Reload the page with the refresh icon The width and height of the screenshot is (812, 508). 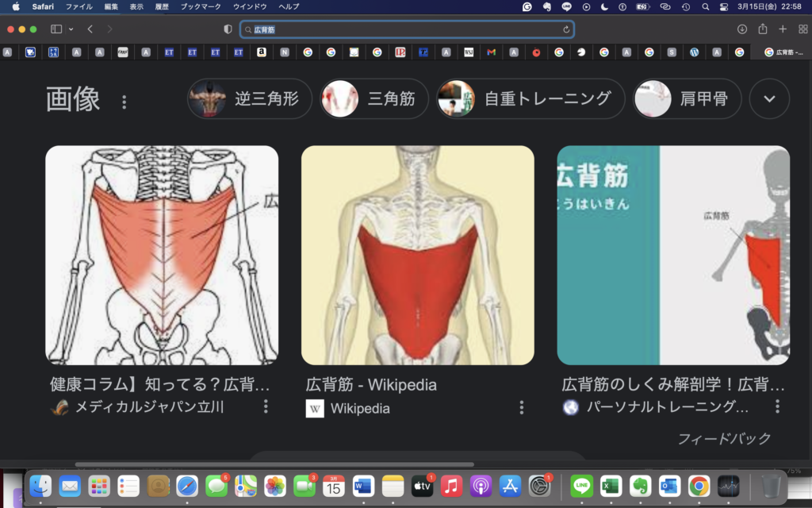click(566, 29)
